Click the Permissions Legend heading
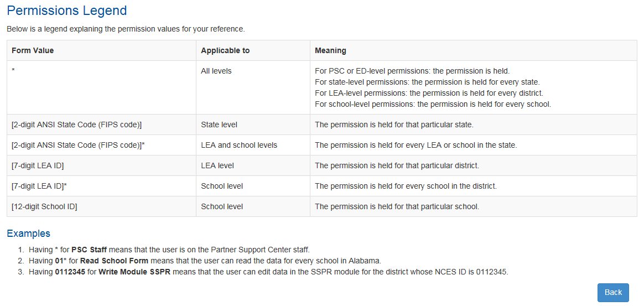This screenshot has height=306, width=644. [x=67, y=11]
